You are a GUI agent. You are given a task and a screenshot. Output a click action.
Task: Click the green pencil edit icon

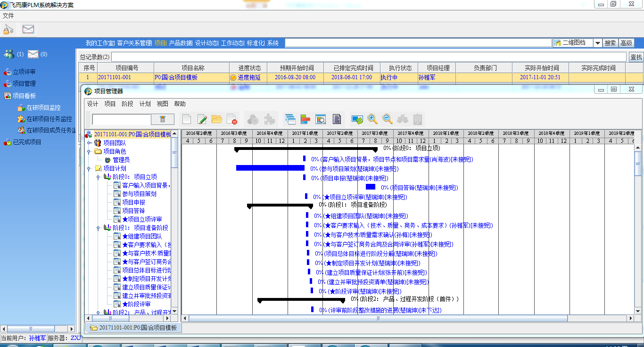(x=202, y=119)
